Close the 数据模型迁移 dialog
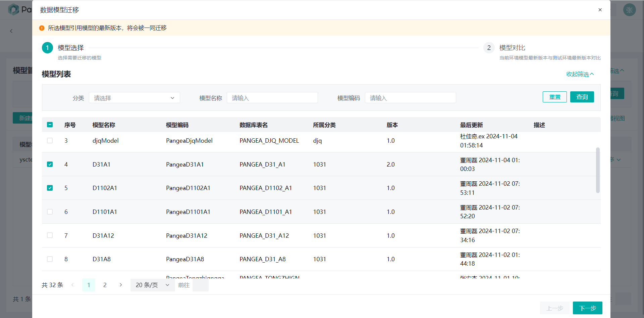The width and height of the screenshot is (644, 318). click(600, 10)
